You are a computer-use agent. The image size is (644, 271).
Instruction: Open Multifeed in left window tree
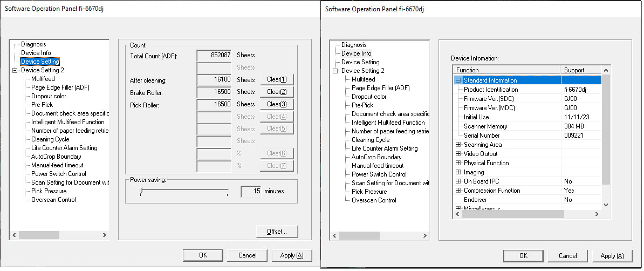click(x=43, y=79)
